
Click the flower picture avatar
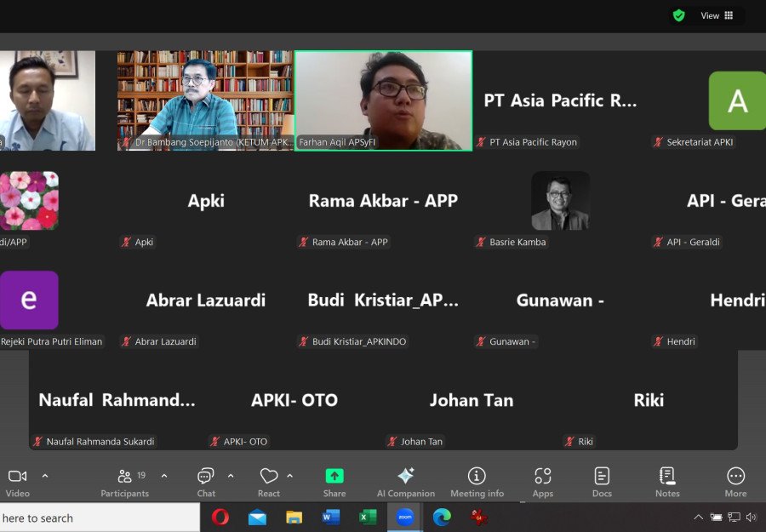coord(29,200)
